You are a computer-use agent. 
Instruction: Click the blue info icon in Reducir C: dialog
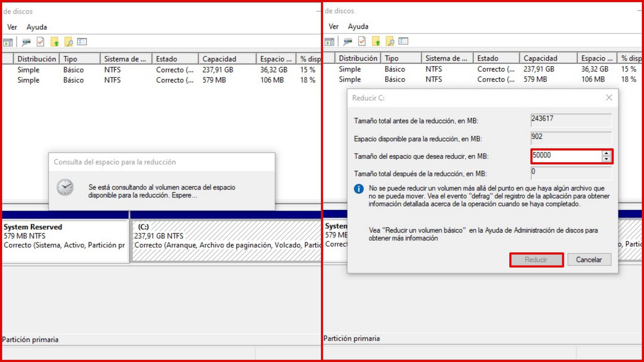pos(359,189)
